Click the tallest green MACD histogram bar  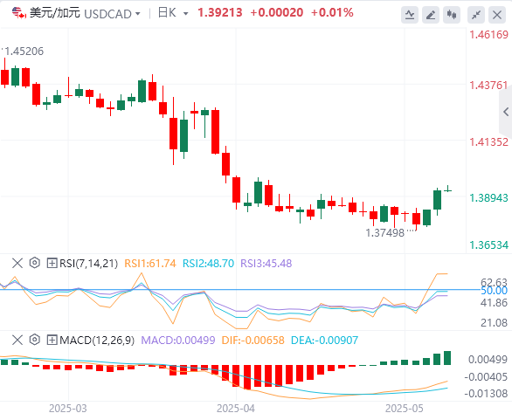click(447, 358)
